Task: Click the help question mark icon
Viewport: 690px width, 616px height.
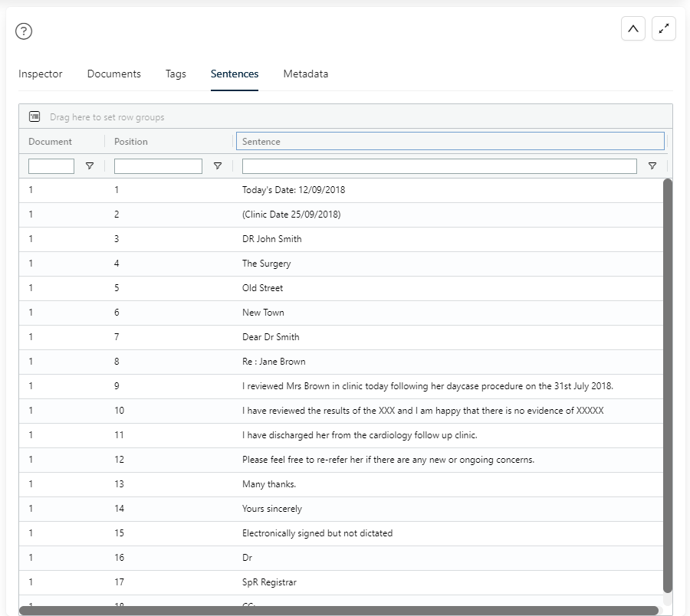Action: point(24,31)
